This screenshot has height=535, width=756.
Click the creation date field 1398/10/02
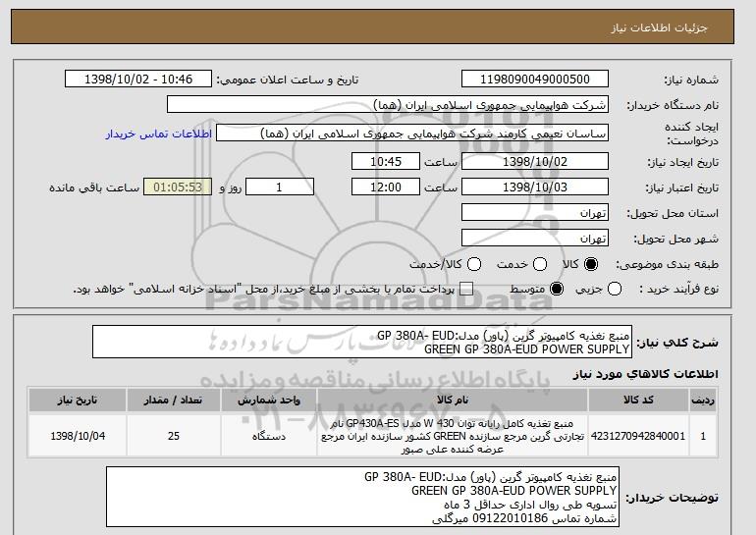click(535, 161)
